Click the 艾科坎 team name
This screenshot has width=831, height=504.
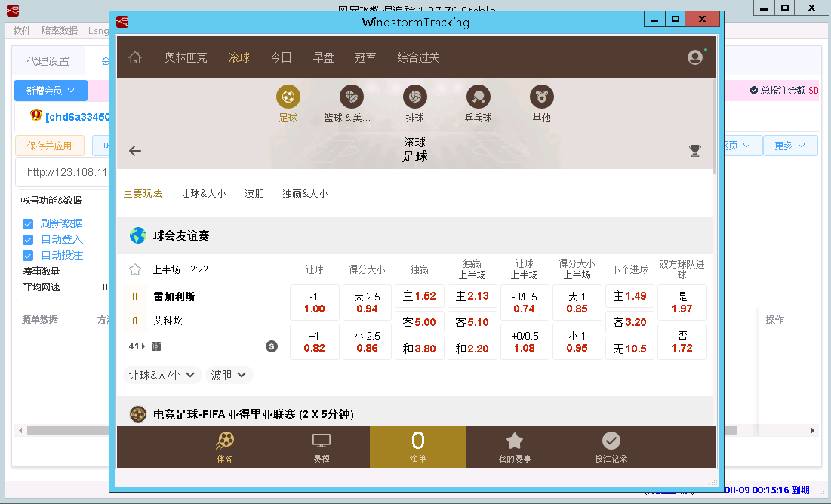coord(168,321)
